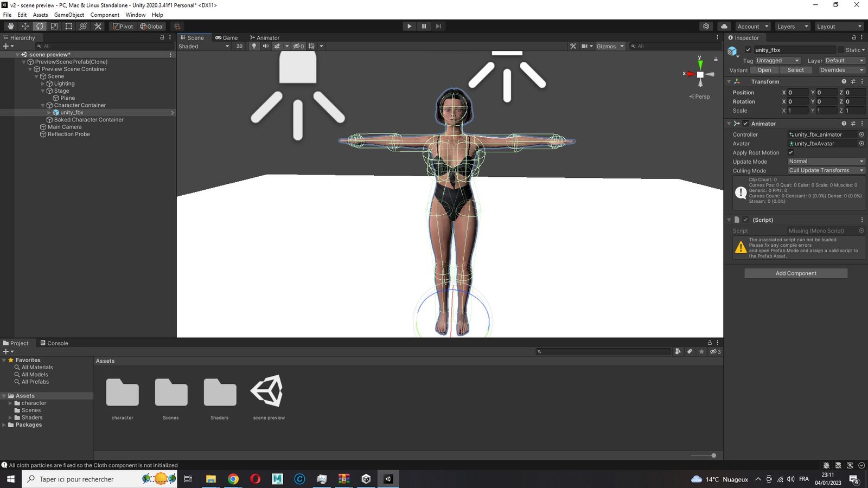Open the character folder in Assets
This screenshot has width=868, height=488.
[123, 392]
